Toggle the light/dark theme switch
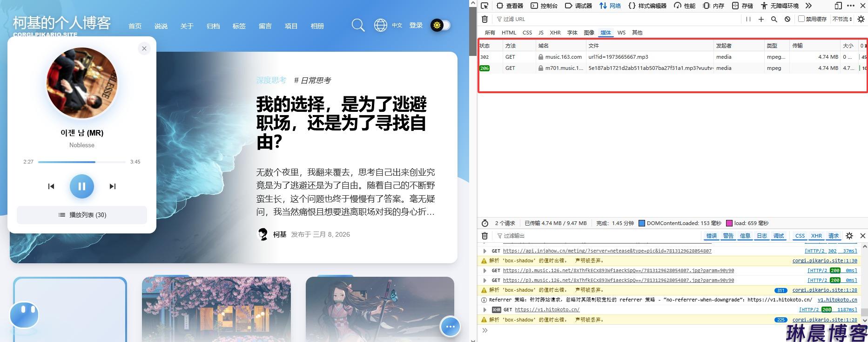Screen dimensions: 868x342 pyautogui.click(x=440, y=25)
